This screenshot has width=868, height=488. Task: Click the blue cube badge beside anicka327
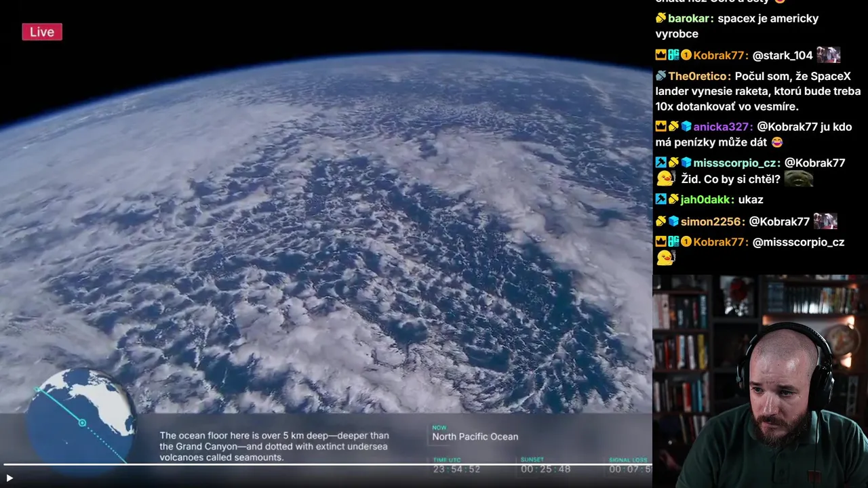pyautogui.click(x=686, y=127)
